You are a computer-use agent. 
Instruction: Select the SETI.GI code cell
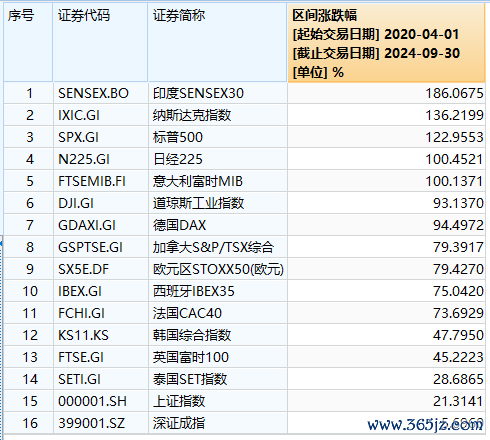(x=100, y=379)
